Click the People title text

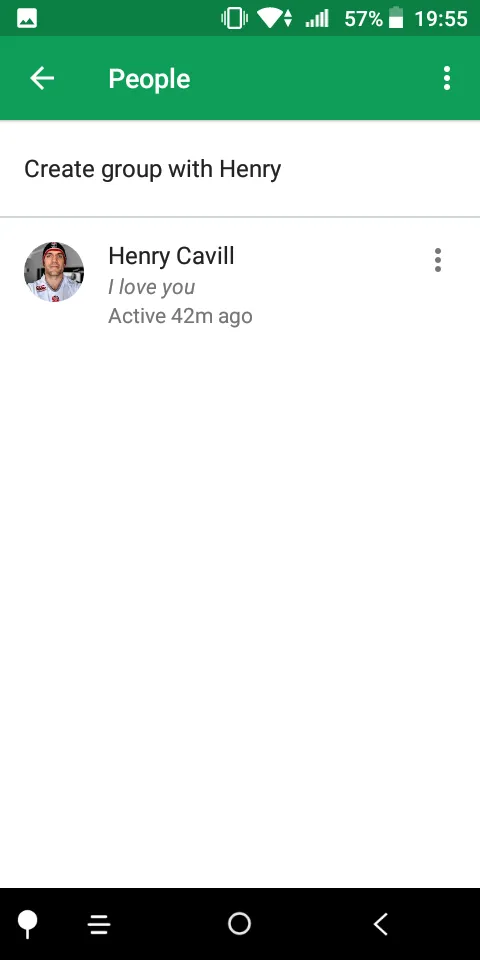[149, 79]
